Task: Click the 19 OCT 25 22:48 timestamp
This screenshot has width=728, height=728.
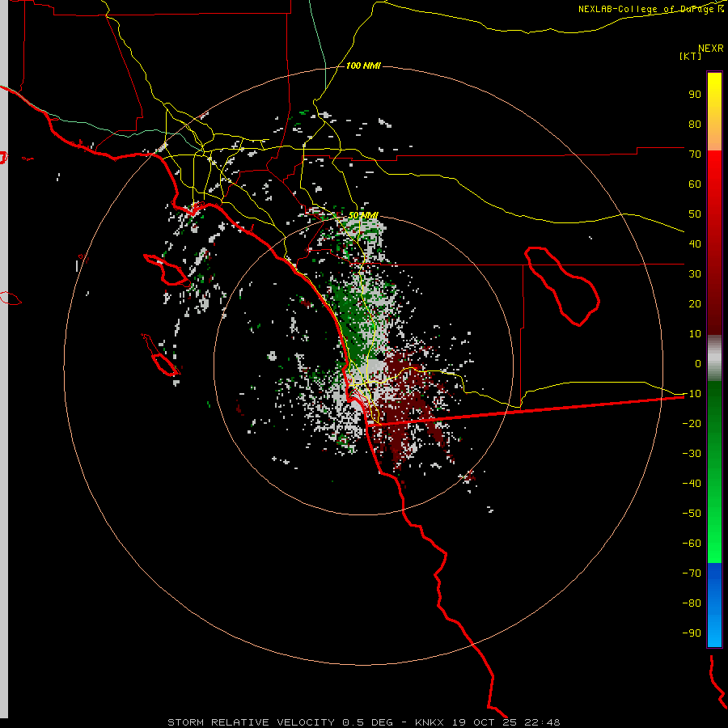Action: point(506,722)
